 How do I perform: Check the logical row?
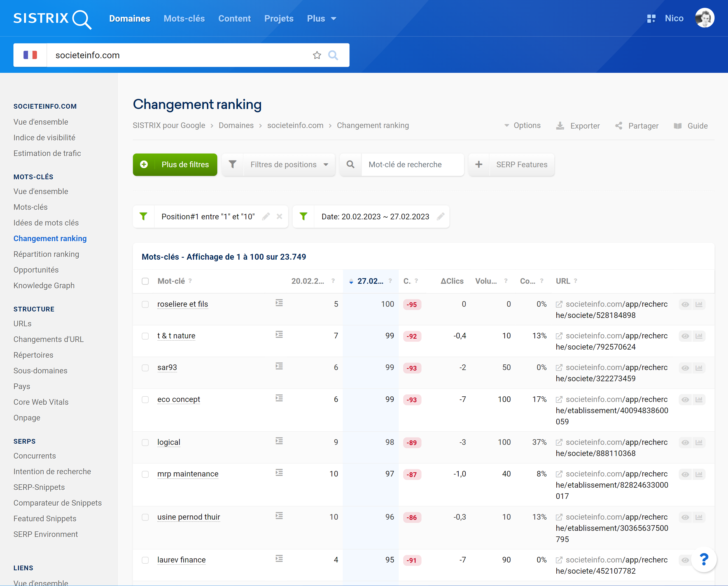click(x=145, y=443)
